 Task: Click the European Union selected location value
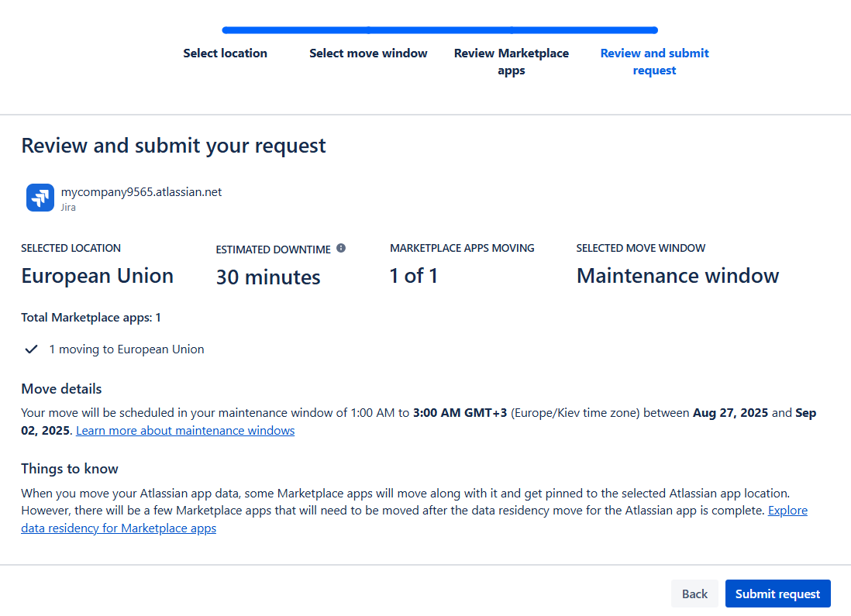pos(97,276)
